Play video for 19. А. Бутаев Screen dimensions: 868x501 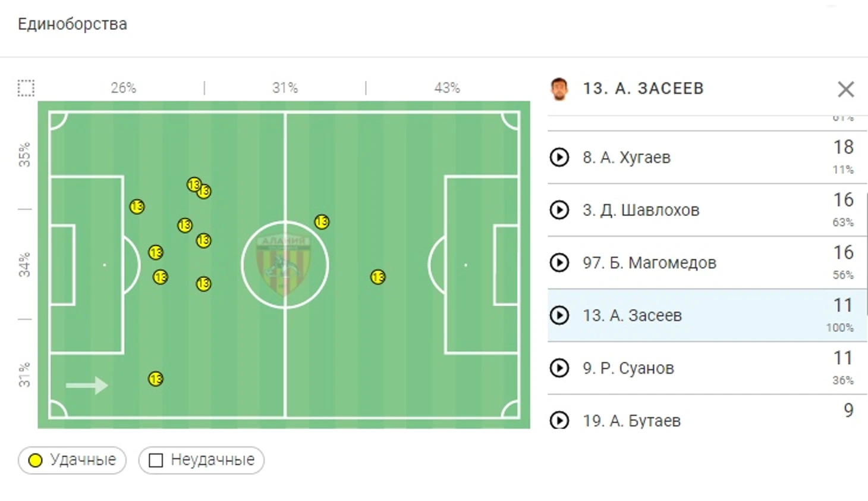[x=559, y=420]
